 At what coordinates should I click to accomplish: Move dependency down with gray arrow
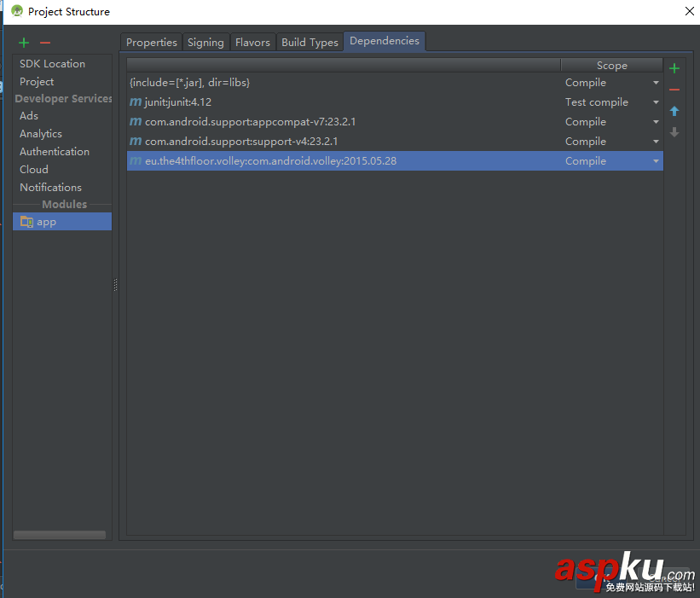674,132
